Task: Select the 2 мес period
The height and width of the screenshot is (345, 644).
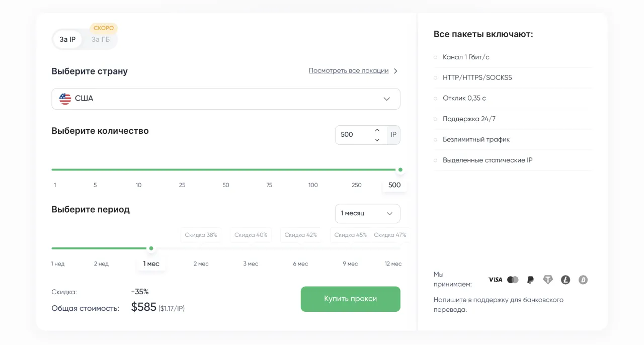Action: pos(201,264)
